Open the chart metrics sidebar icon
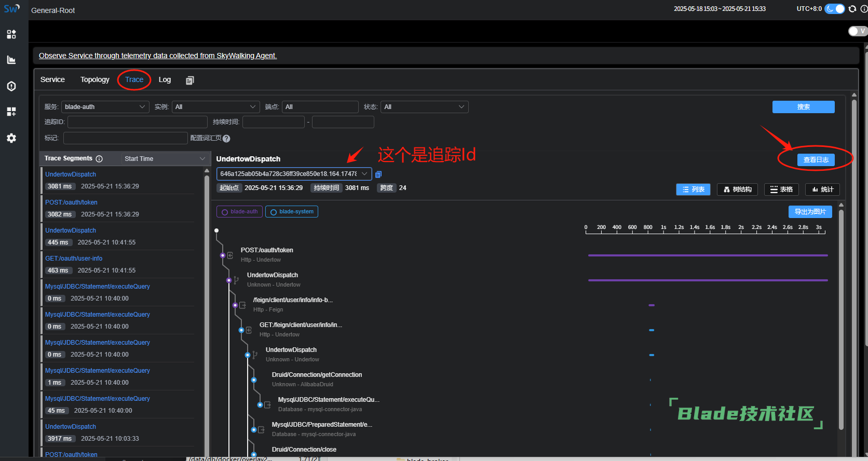The height and width of the screenshot is (461, 868). [11, 60]
